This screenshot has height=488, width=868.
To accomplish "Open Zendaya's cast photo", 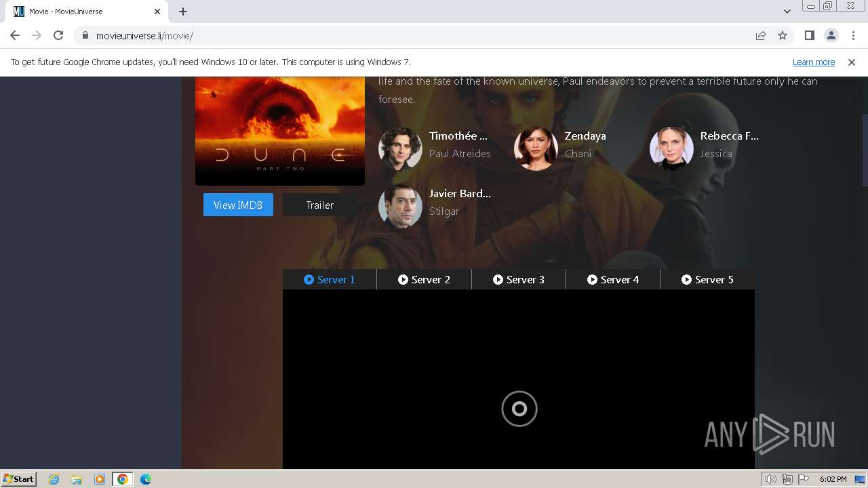I will (x=536, y=148).
